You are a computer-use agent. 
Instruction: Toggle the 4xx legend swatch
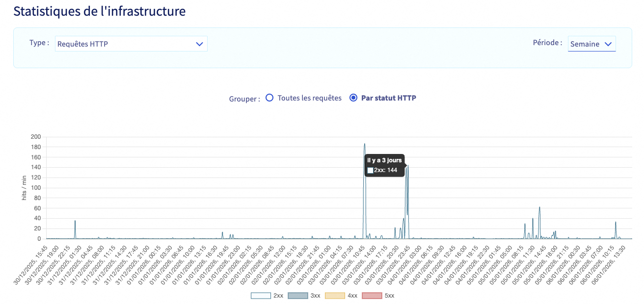coord(335,296)
